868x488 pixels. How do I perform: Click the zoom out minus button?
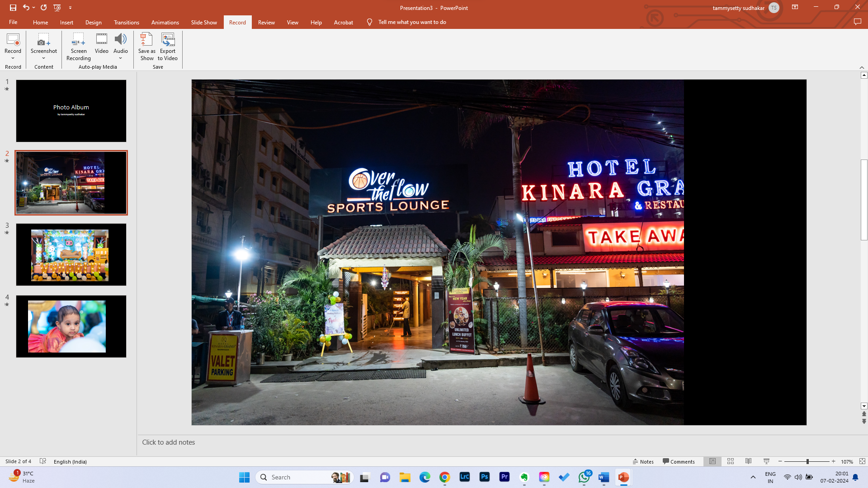click(x=780, y=461)
